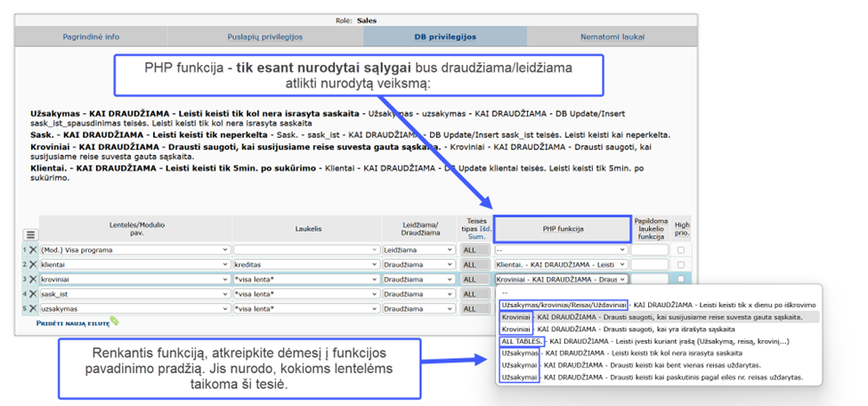Choose Kroviniai option kai yra išrašyta sąskaita
The width and height of the screenshot is (868, 406).
pos(658,329)
